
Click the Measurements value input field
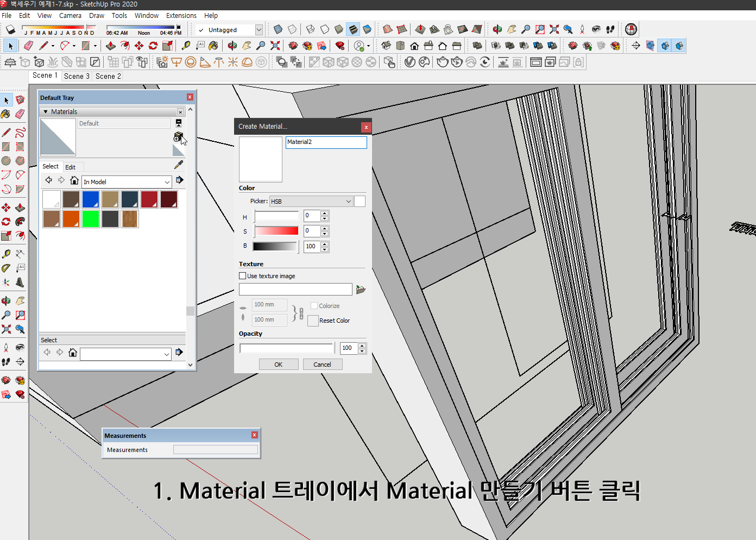click(x=216, y=450)
